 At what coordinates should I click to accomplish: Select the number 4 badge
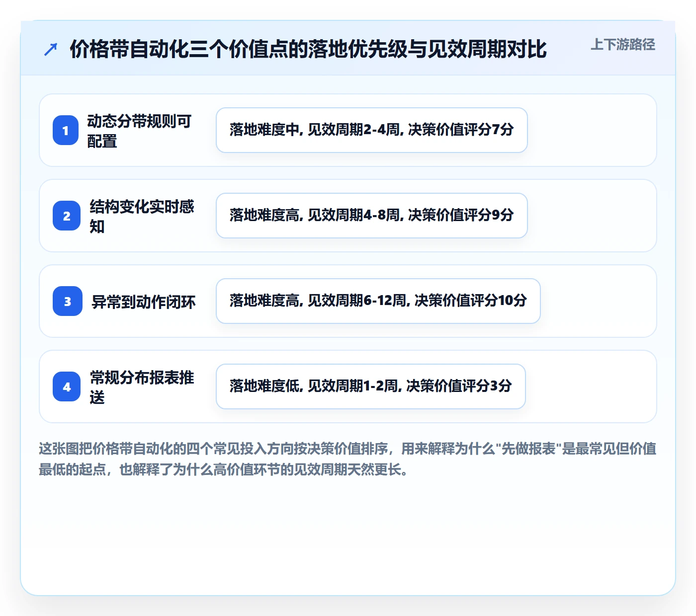pos(67,387)
